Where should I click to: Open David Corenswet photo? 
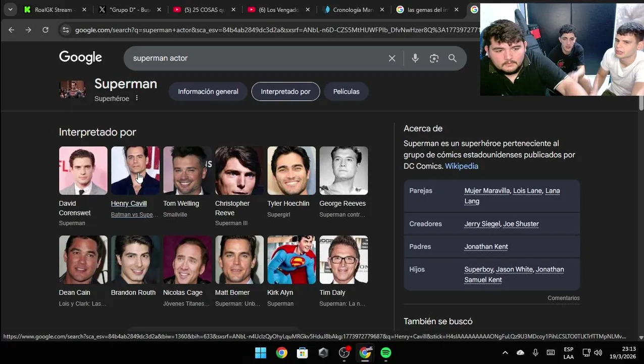(83, 170)
